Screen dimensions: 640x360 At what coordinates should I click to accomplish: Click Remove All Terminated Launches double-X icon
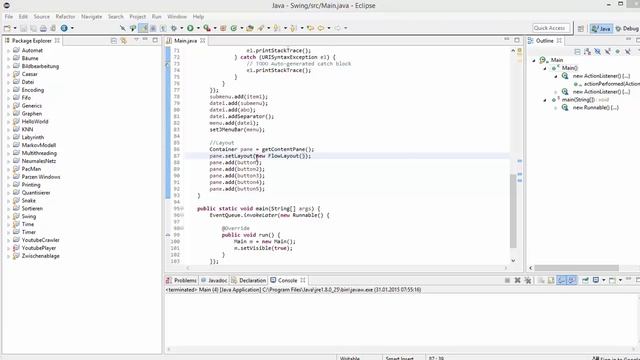[528, 280]
